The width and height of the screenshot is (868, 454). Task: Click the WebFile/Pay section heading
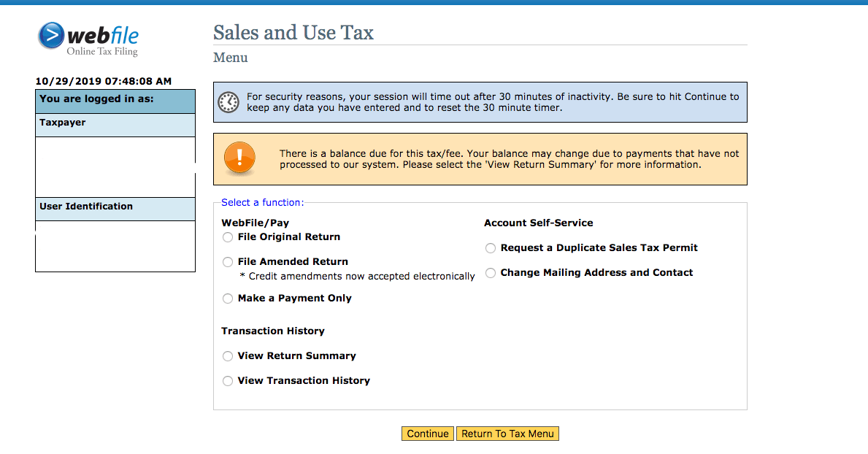256,223
